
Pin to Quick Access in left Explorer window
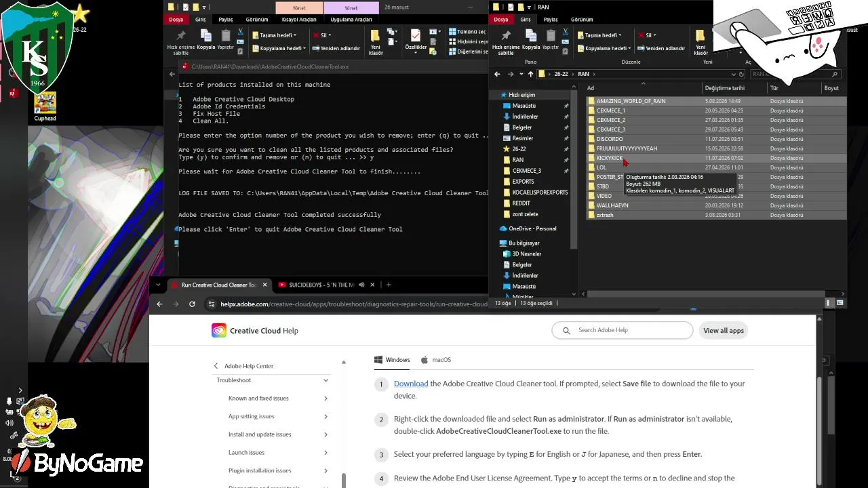click(x=180, y=42)
